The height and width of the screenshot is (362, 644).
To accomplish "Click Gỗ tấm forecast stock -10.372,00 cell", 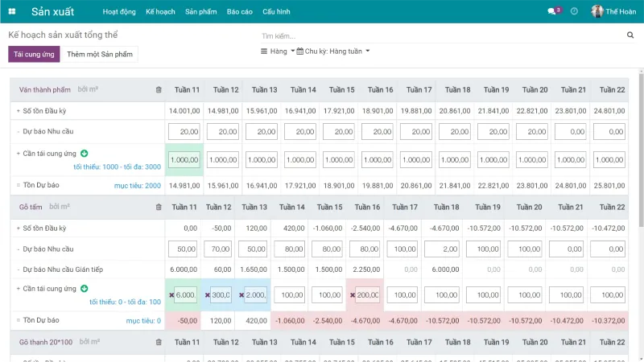I will [609, 320].
